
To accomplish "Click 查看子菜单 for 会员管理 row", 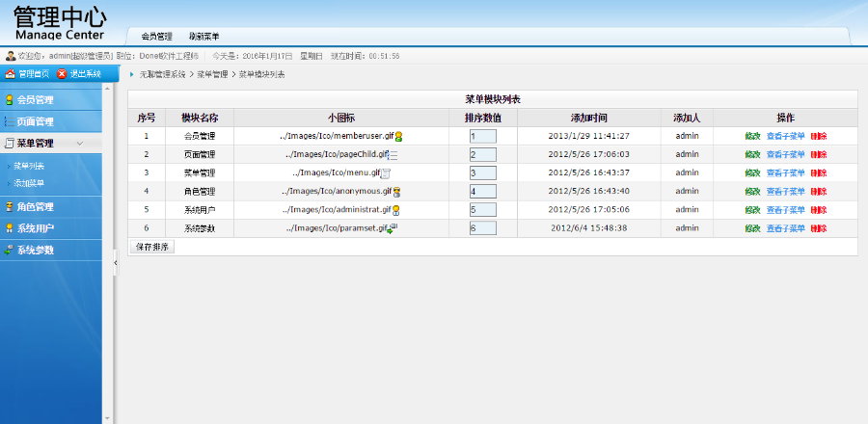I will (785, 136).
